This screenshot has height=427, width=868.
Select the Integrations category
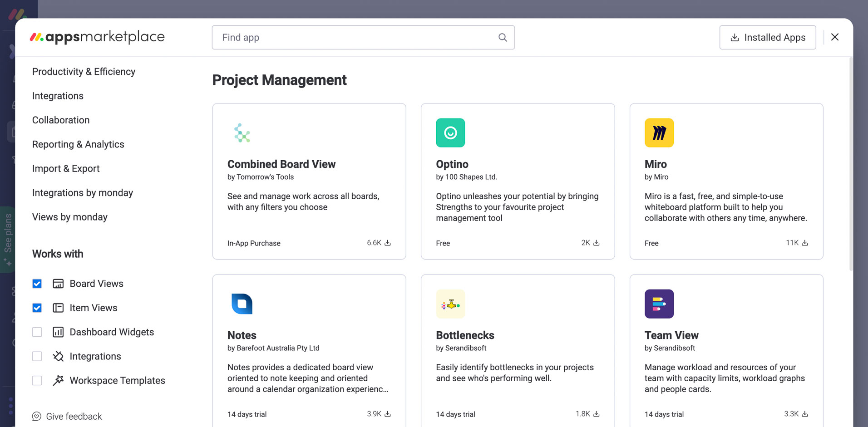(58, 96)
